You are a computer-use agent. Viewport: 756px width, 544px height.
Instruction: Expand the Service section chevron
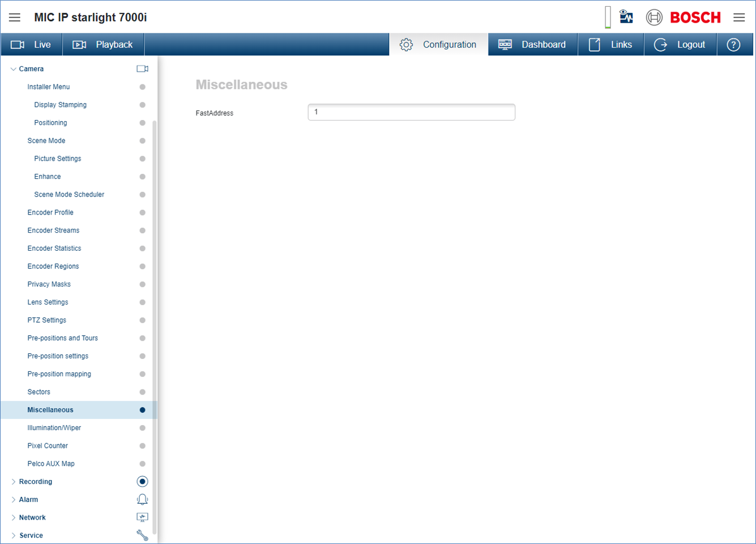[x=14, y=536]
